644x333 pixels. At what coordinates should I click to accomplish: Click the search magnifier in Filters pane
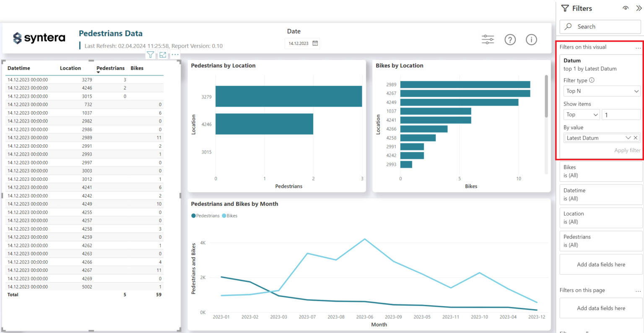[x=568, y=26]
